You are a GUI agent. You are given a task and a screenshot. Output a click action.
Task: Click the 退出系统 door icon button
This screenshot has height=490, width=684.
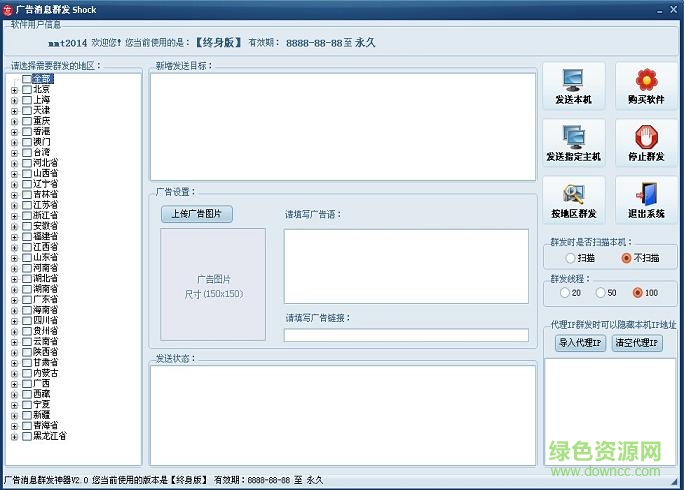coord(646,200)
